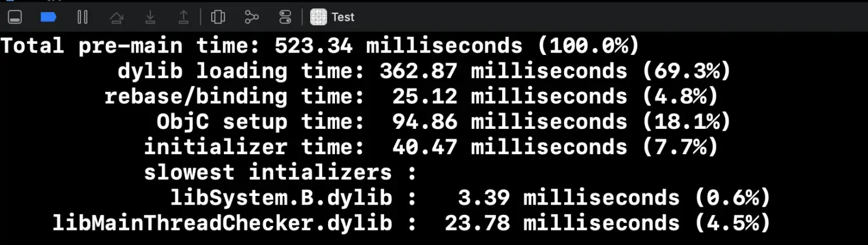Click the 523.34 milliseconds value
The image size is (868, 245).
coord(398,46)
